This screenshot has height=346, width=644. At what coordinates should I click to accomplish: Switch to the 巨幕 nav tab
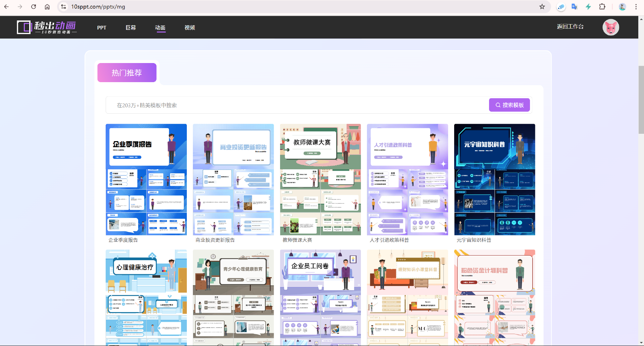tap(131, 27)
